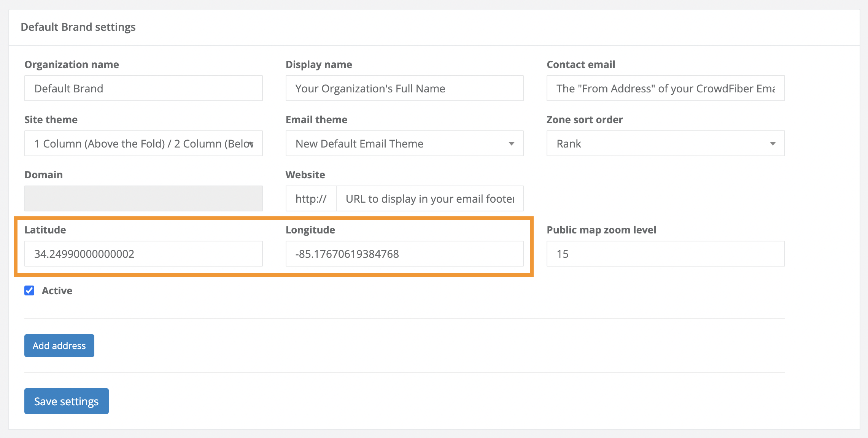Click the Zone sort order arrow icon
The image size is (868, 438).
(772, 144)
